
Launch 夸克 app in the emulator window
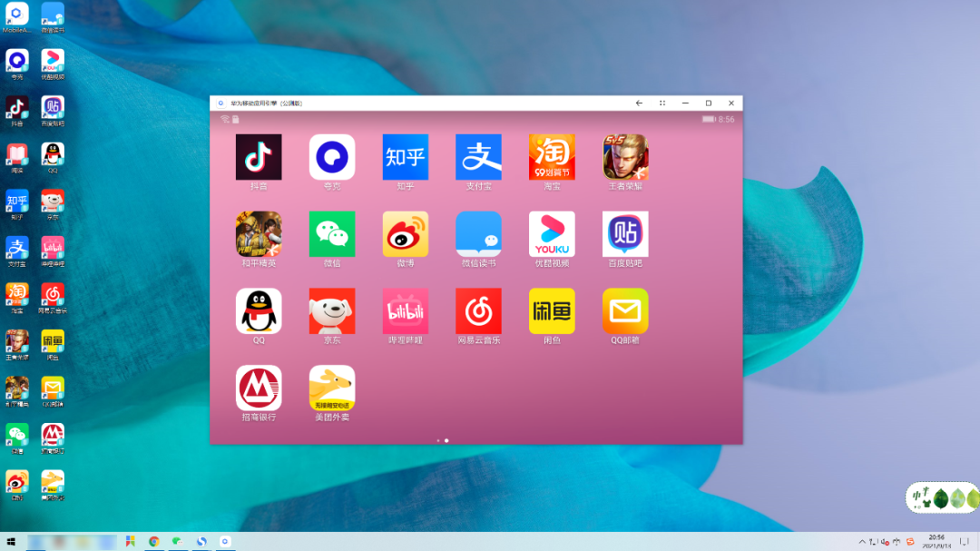pyautogui.click(x=332, y=157)
